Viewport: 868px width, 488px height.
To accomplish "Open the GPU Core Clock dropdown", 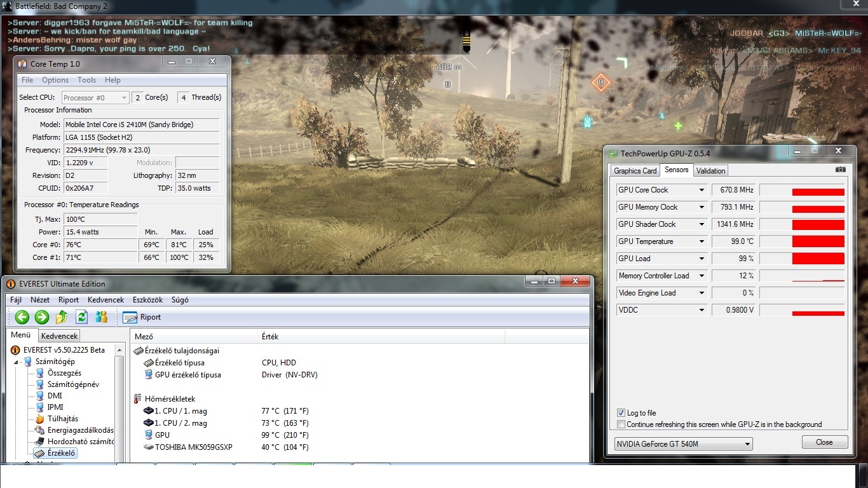I will click(x=702, y=190).
